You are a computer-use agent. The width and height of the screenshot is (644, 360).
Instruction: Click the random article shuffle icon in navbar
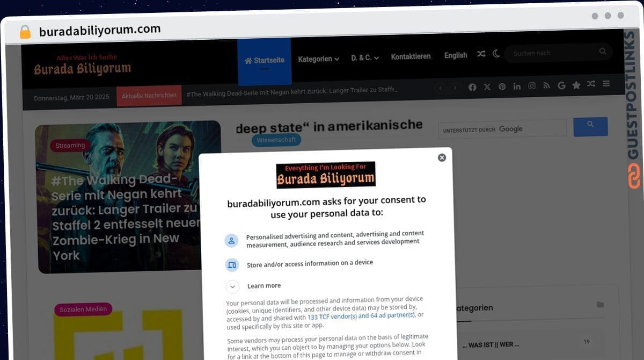click(481, 54)
